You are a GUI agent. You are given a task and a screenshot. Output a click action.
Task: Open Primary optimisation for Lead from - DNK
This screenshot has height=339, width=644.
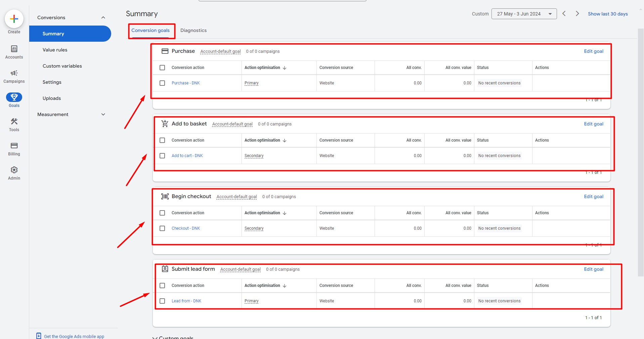click(252, 301)
